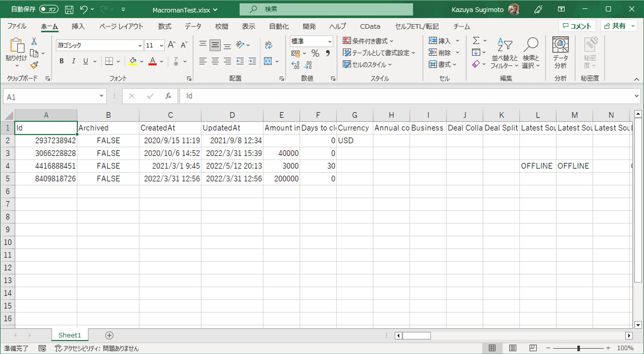Screen dimensions: 644x354
Task: Click the Wrap Text icon
Action: pos(268,45)
